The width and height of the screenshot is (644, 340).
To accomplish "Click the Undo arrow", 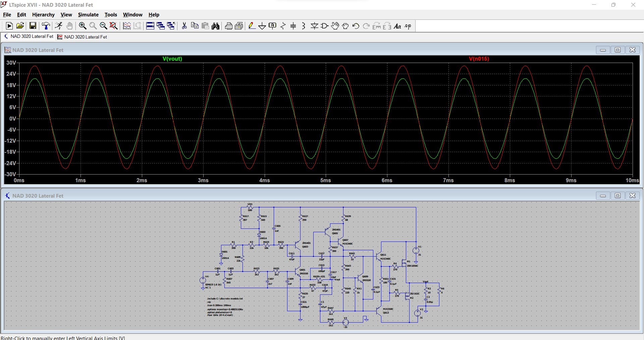I will [x=356, y=26].
